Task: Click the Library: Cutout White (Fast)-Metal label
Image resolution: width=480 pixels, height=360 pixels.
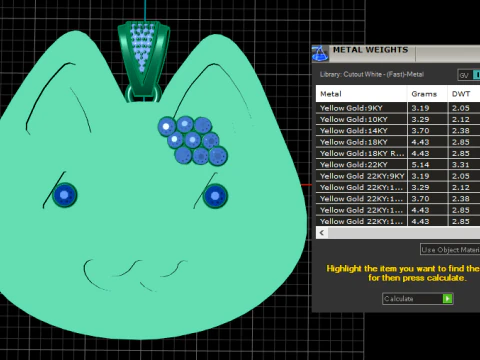Action: coord(372,74)
